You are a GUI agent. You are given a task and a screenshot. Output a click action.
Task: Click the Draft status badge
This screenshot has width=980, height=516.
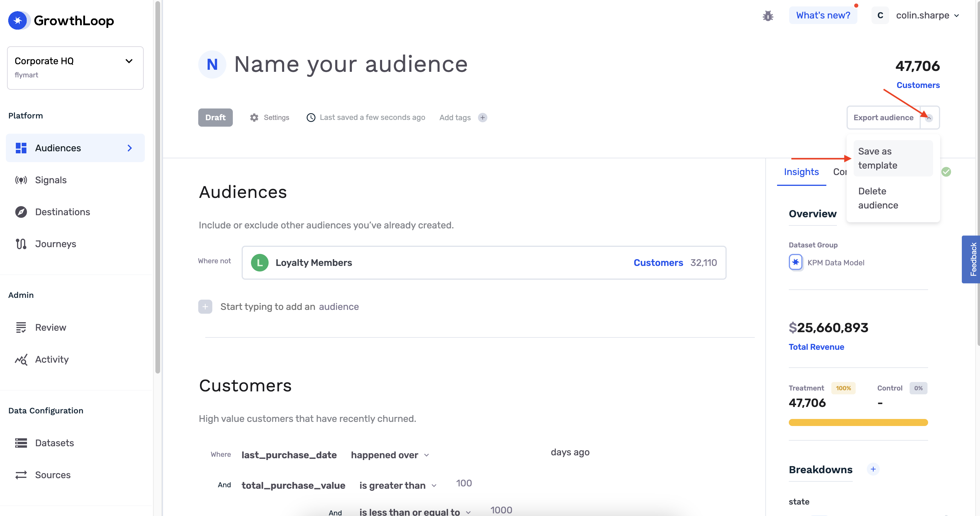point(215,118)
